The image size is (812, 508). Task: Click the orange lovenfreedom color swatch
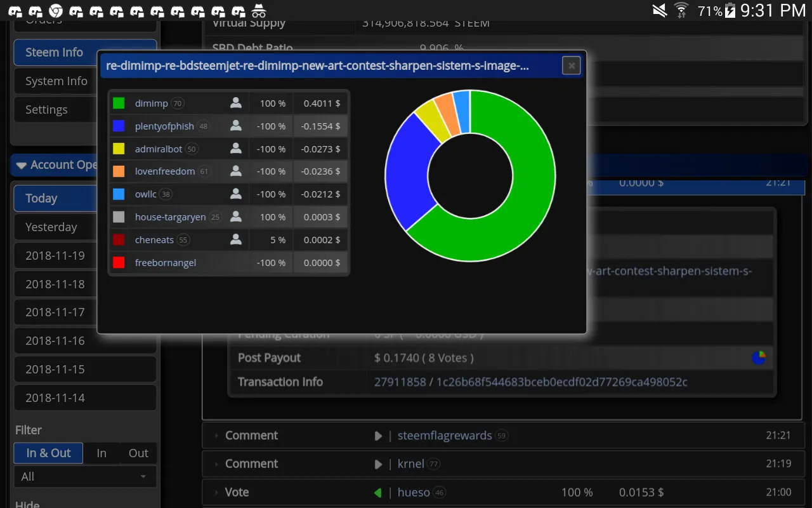119,171
